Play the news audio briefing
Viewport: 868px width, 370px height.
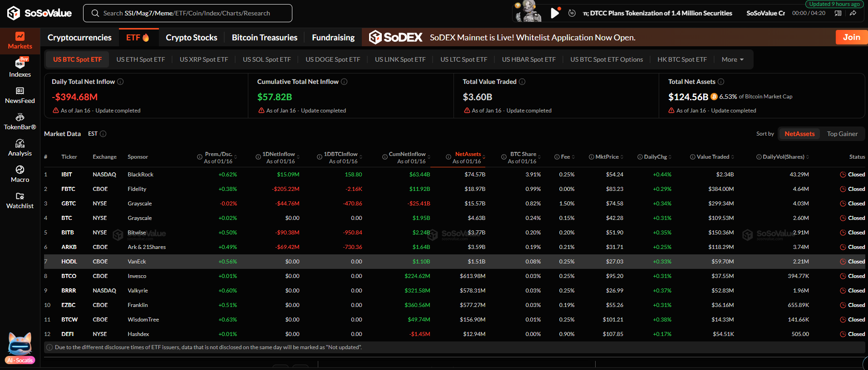pyautogui.click(x=554, y=13)
